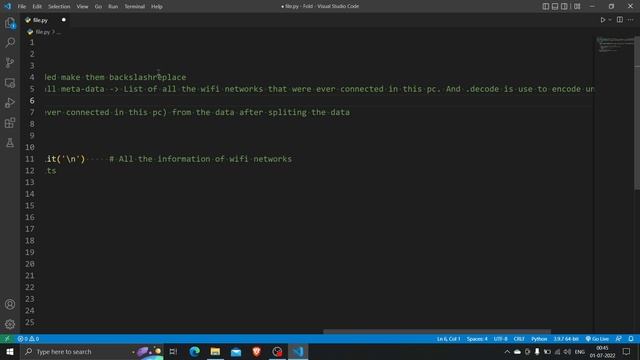Open the feedback icon in status bar
The width and height of the screenshot is (640, 360).
pyautogui.click(x=619, y=339)
